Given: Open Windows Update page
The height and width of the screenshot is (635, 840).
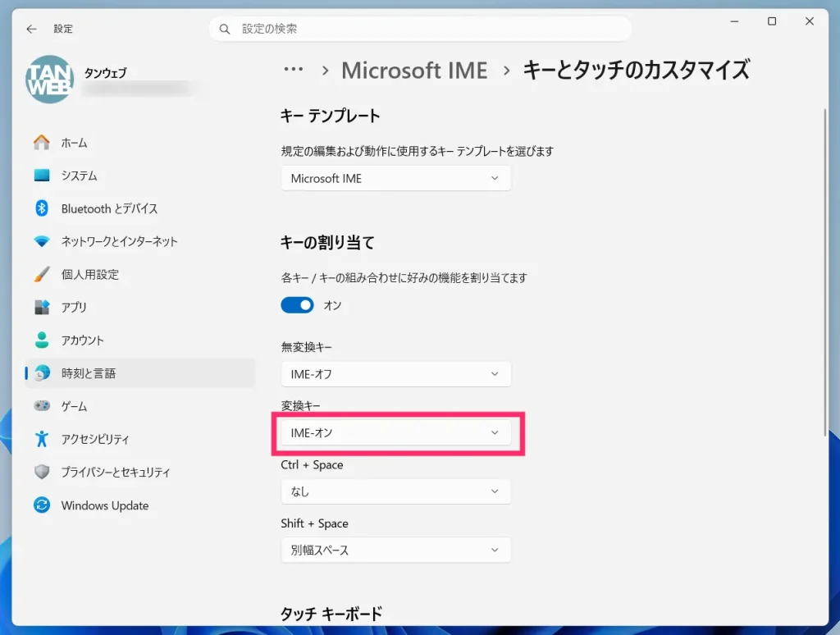Looking at the screenshot, I should pos(140,505).
